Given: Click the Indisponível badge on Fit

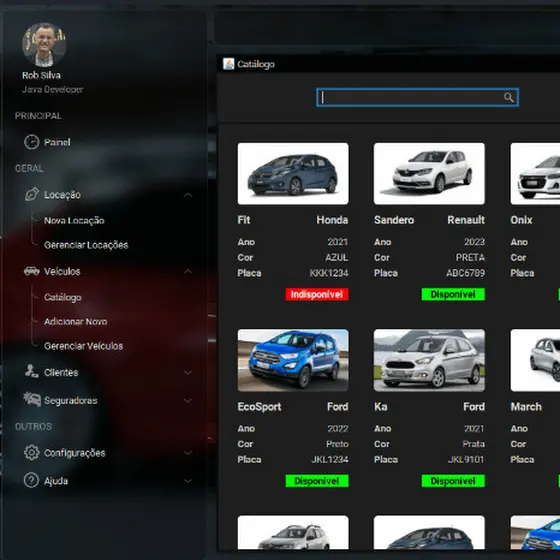Looking at the screenshot, I should tap(317, 294).
